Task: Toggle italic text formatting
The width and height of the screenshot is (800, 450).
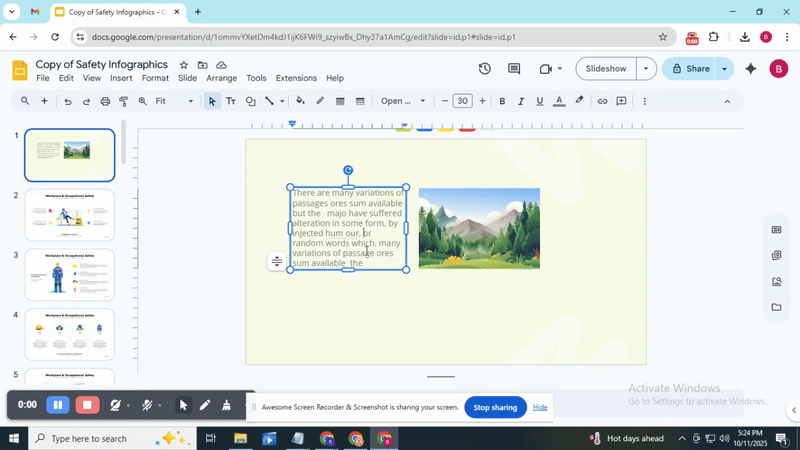Action: 521,101
